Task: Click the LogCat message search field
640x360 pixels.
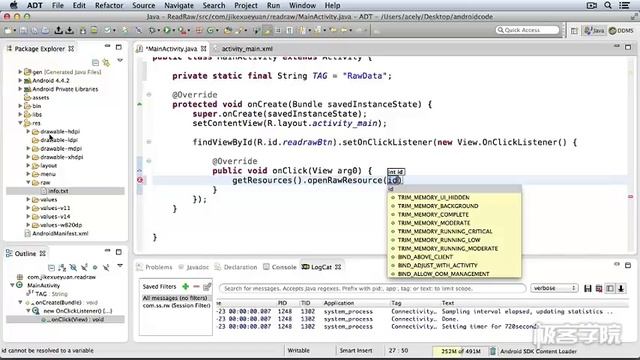Action: pos(372,289)
